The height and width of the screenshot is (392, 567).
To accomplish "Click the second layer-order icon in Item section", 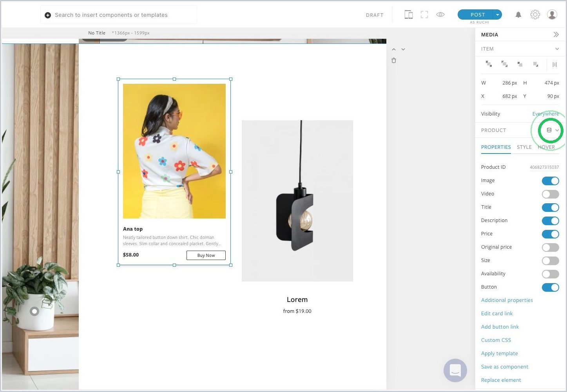I will click(x=504, y=64).
